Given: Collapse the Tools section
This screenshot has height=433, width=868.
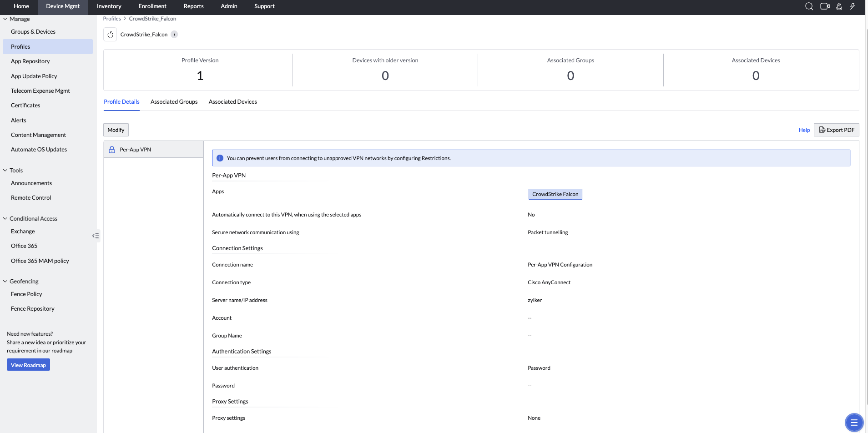Looking at the screenshot, I should pyautogui.click(x=5, y=171).
